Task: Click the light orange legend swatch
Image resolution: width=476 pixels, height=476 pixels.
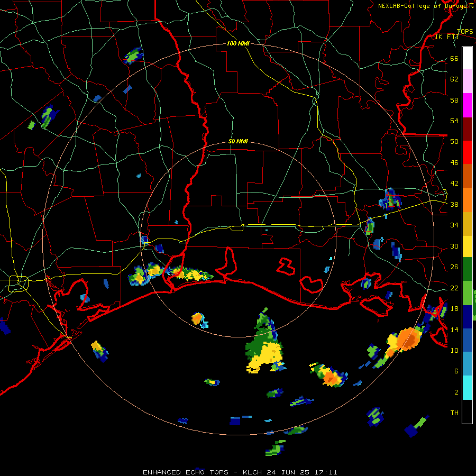Action: point(467,200)
